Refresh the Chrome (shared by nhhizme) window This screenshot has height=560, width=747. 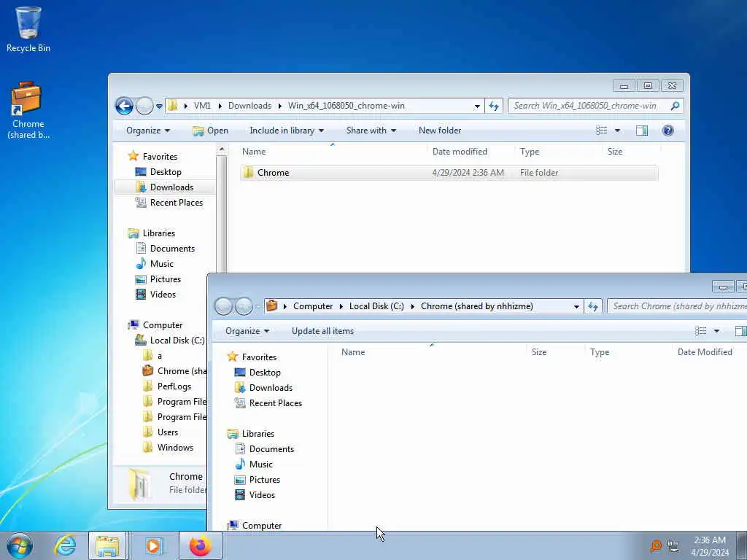click(593, 307)
